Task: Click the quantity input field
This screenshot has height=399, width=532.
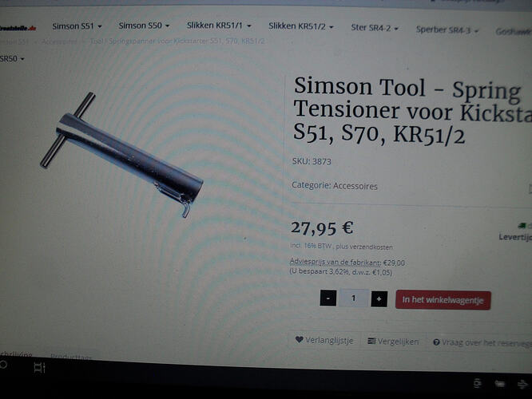Action: [354, 298]
